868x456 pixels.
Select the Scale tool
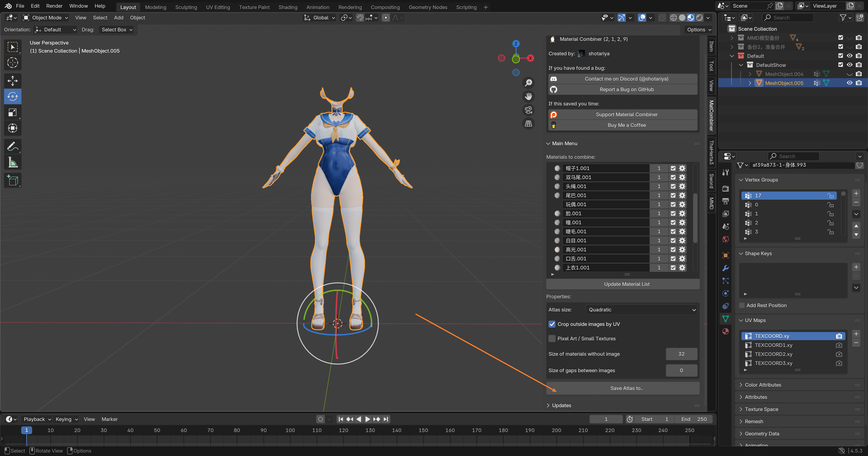[12, 112]
